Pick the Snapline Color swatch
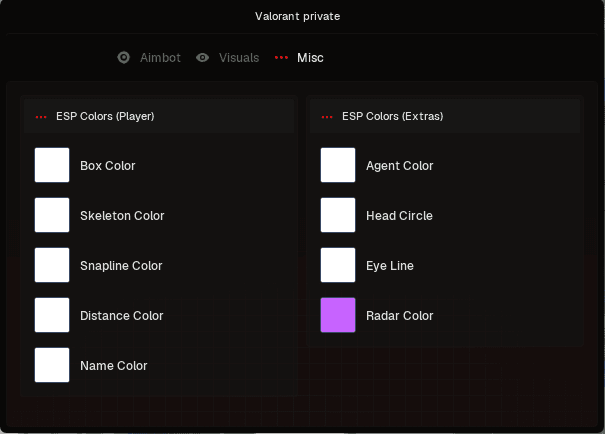605x434 pixels. 52,265
